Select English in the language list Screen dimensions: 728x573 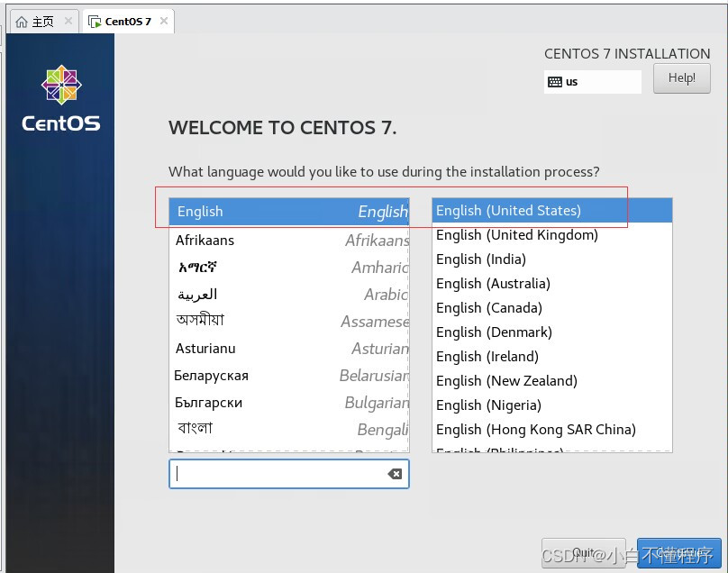point(289,212)
